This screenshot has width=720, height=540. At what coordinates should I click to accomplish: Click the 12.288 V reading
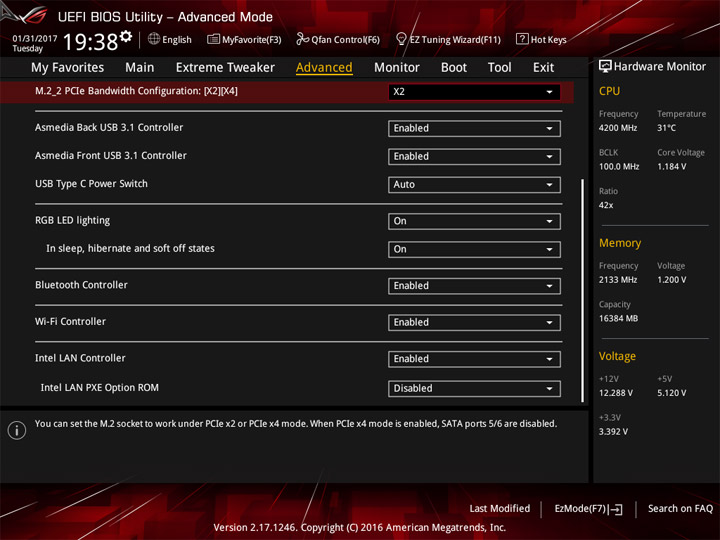tap(616, 394)
